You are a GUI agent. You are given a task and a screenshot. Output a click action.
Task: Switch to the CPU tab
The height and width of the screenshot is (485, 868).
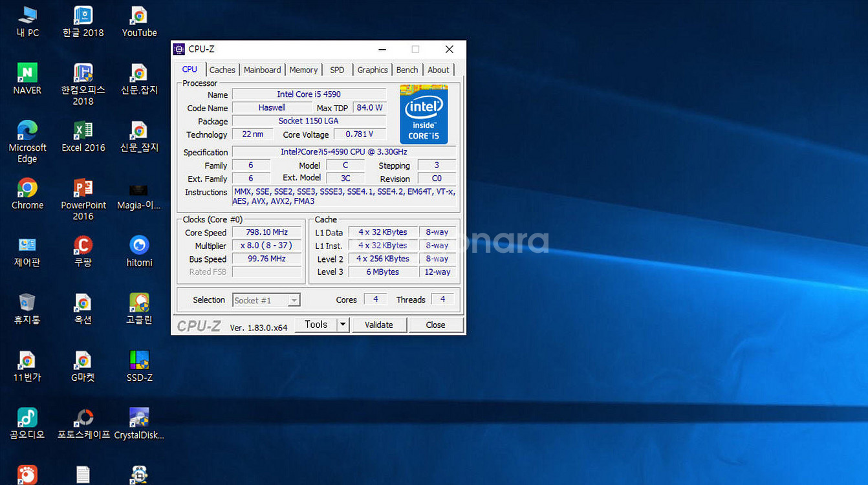pyautogui.click(x=190, y=69)
